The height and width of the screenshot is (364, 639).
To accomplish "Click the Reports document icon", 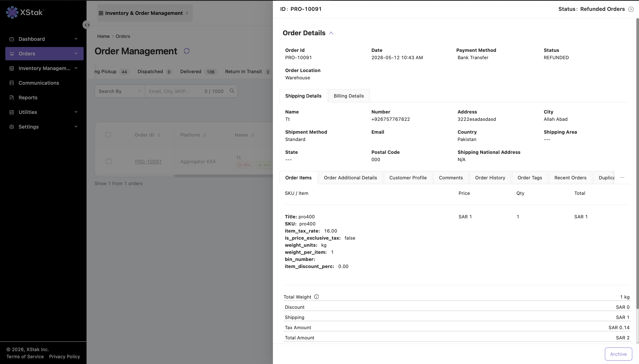I will coord(12,98).
